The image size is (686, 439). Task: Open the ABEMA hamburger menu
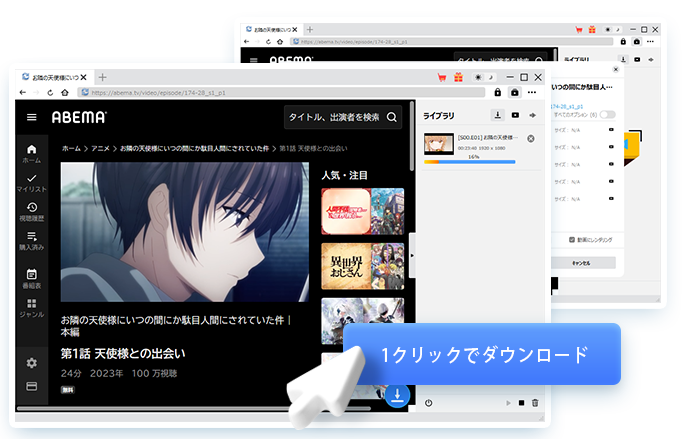coord(32,117)
